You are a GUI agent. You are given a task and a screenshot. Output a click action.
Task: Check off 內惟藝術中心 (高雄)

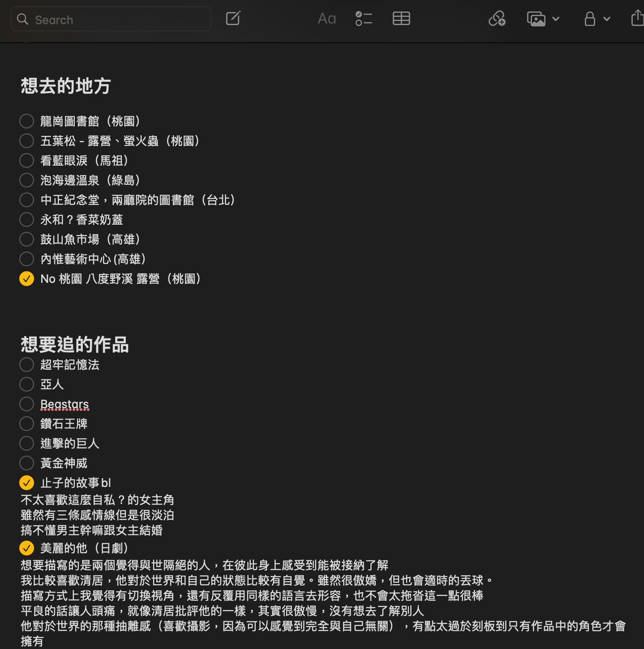[x=27, y=259]
